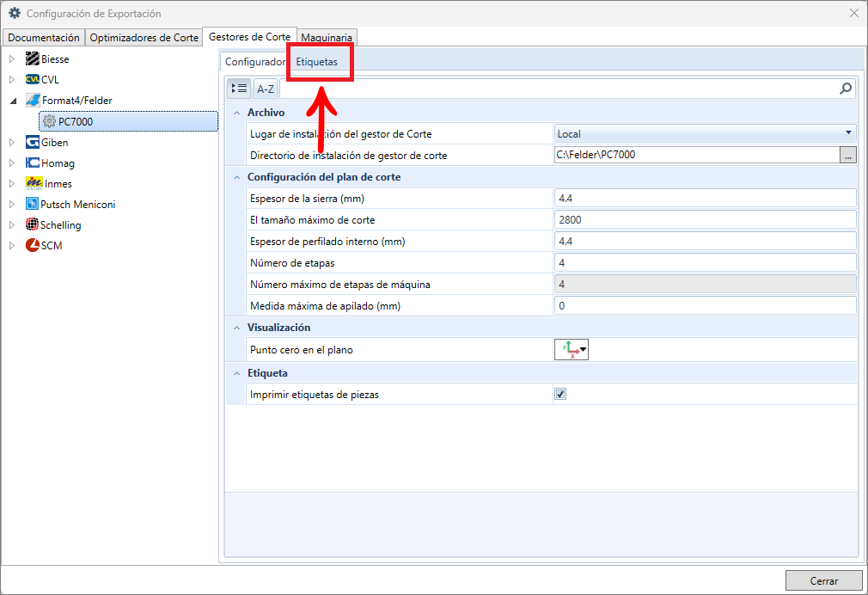Click the Giben logo icon
This screenshot has height=595, width=868.
click(33, 143)
